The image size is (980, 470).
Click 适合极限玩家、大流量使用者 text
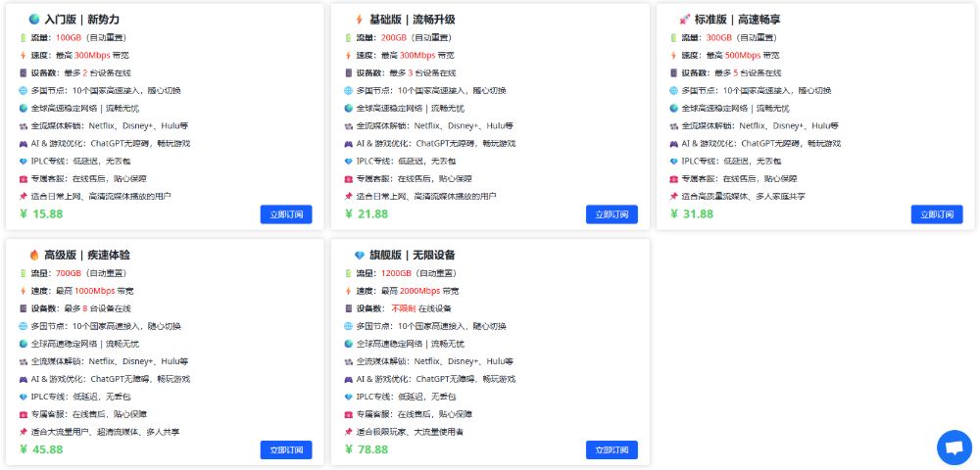point(410,432)
